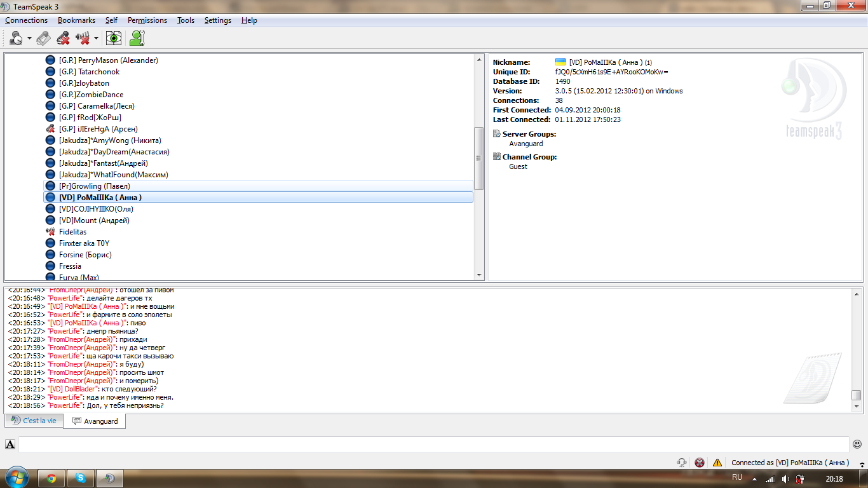Image resolution: width=868 pixels, height=488 pixels.
Task: Select user [G.P] Caramelka(Леся)
Action: pos(97,106)
